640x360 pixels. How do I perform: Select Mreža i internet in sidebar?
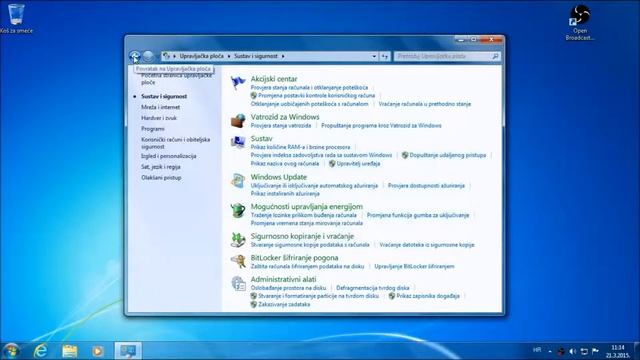160,107
